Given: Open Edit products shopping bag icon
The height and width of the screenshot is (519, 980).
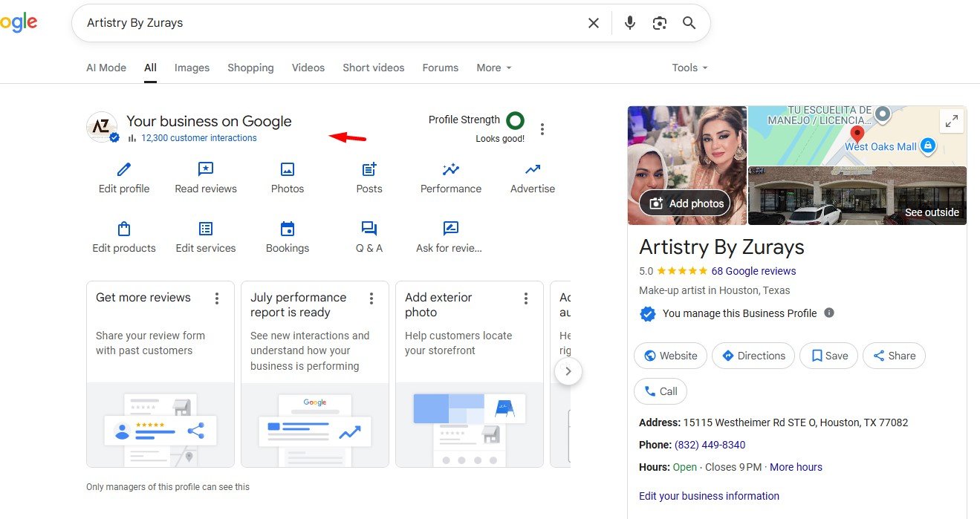Looking at the screenshot, I should (x=124, y=229).
